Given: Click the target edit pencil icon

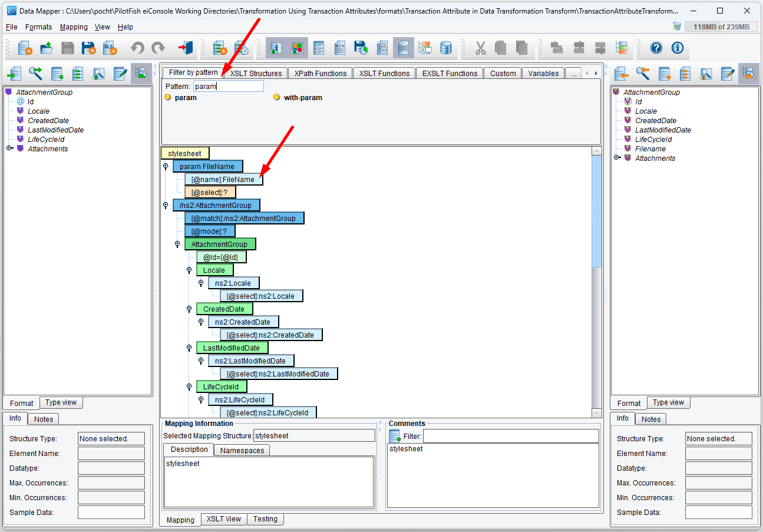Looking at the screenshot, I should click(x=728, y=74).
